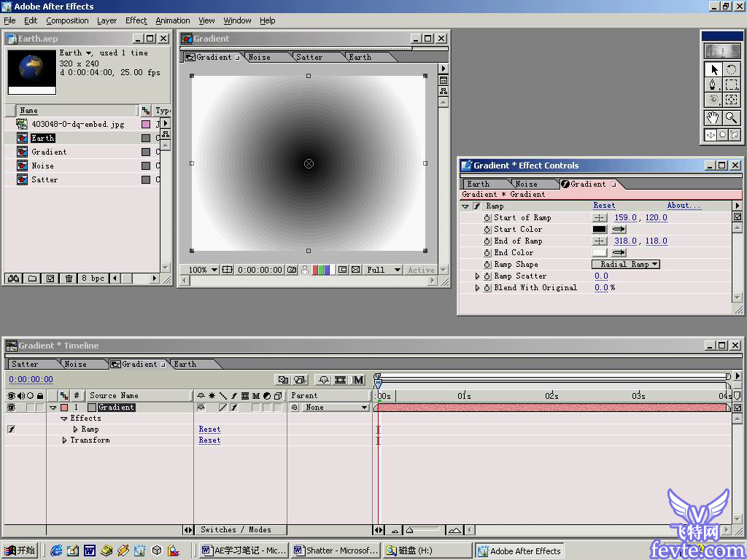Click the 8 bpc color depth button
The width and height of the screenshot is (747, 560).
[x=93, y=278]
